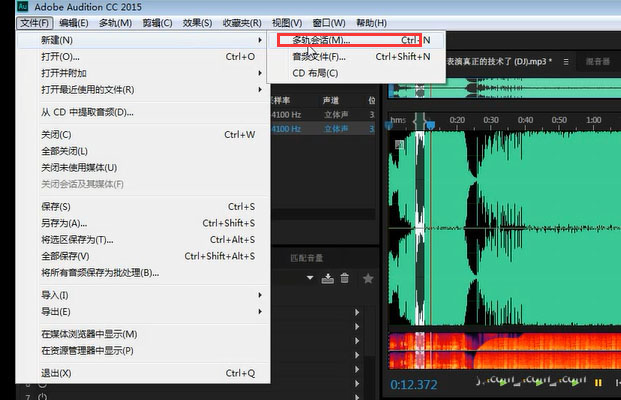Viewport: 621px width, 400px height.
Task: Click the 匹配音量 panel tab
Action: click(307, 258)
